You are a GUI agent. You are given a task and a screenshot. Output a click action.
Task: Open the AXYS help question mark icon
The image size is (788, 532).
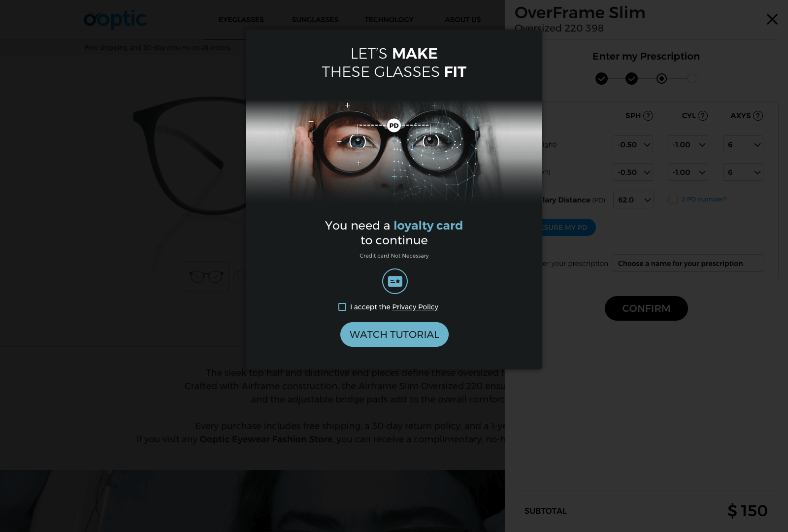(x=758, y=116)
